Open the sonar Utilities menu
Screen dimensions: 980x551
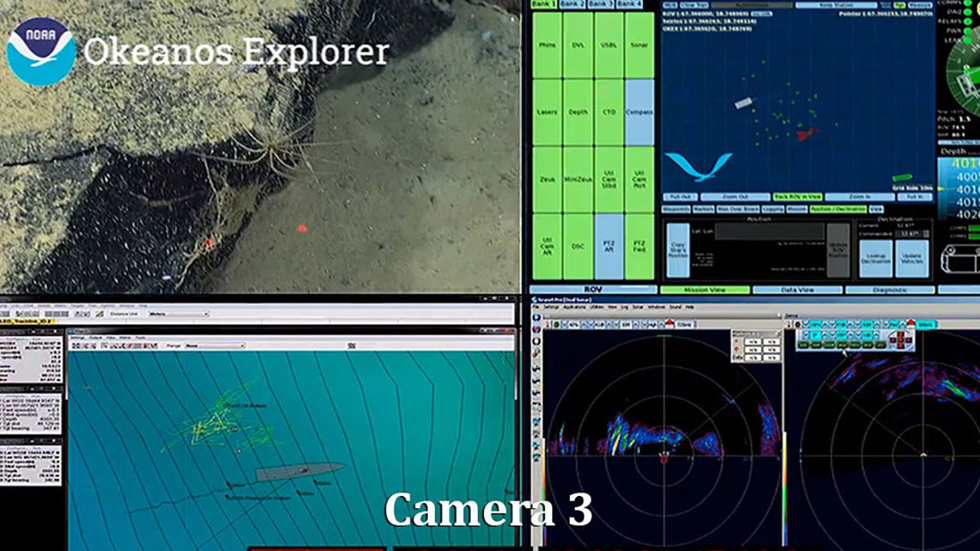[596, 306]
